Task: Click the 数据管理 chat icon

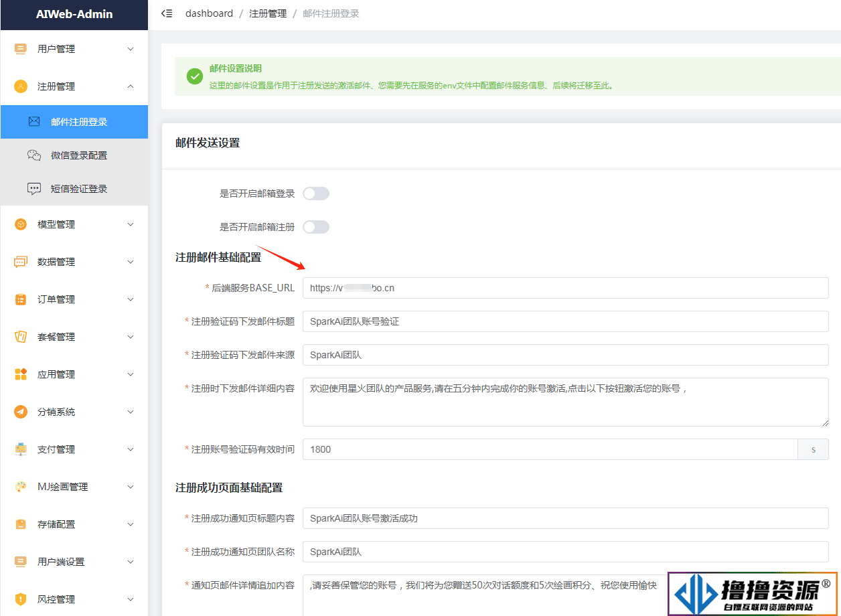Action: [21, 262]
